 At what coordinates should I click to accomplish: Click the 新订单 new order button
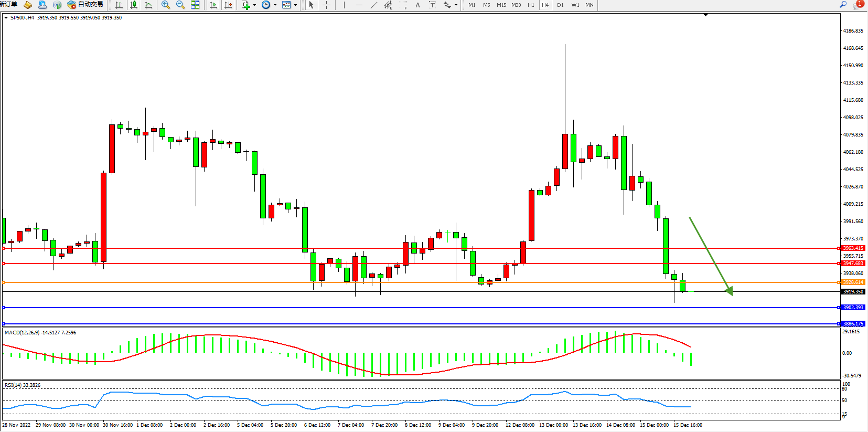[9, 5]
